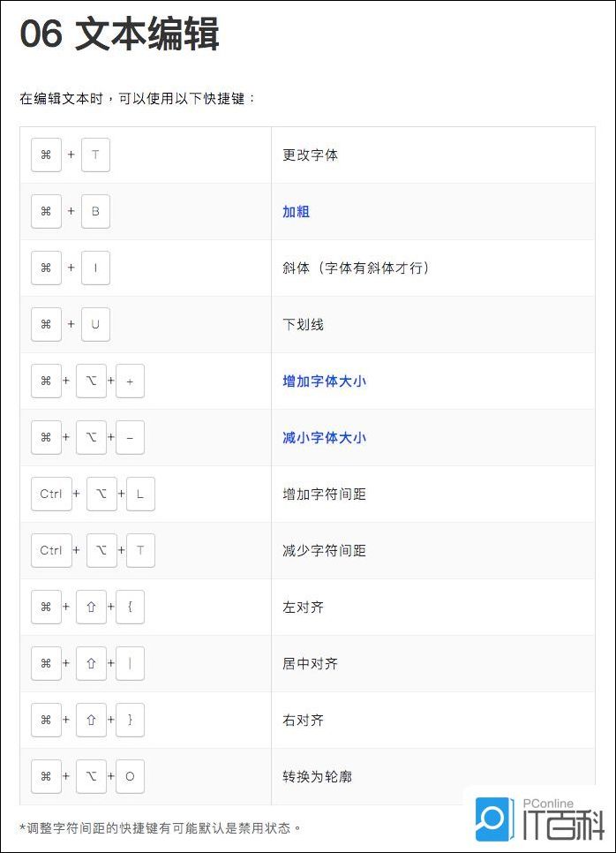Click the Shift arrow key beside 左对齐
The image size is (616, 853).
coord(91,608)
